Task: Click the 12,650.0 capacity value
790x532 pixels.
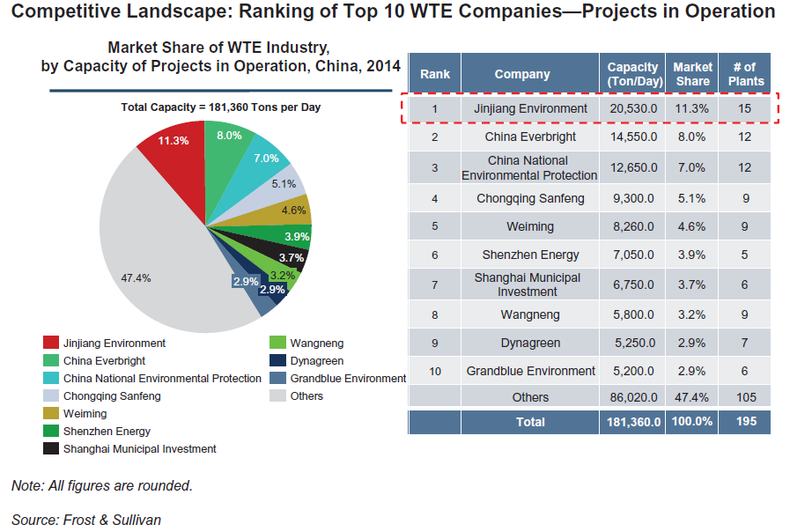Action: click(633, 167)
